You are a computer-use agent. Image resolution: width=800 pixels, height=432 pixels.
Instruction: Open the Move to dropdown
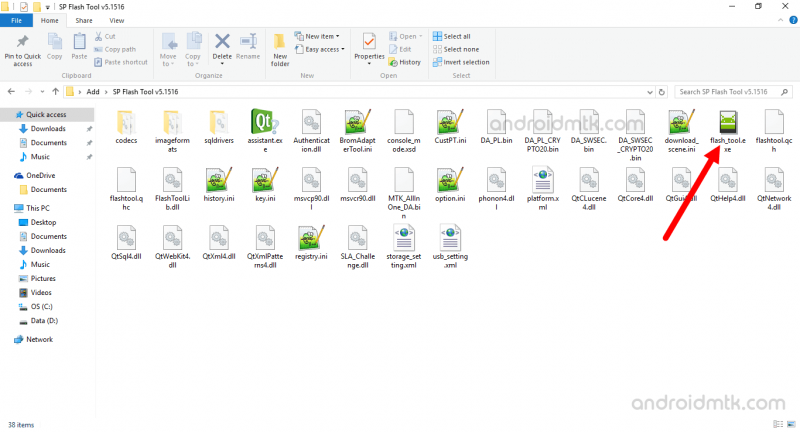pos(168,49)
